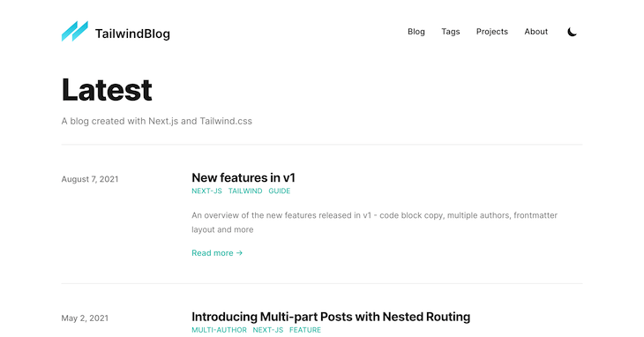Select the GUIDE tag
The width and height of the screenshot is (644, 337).
[x=280, y=191]
